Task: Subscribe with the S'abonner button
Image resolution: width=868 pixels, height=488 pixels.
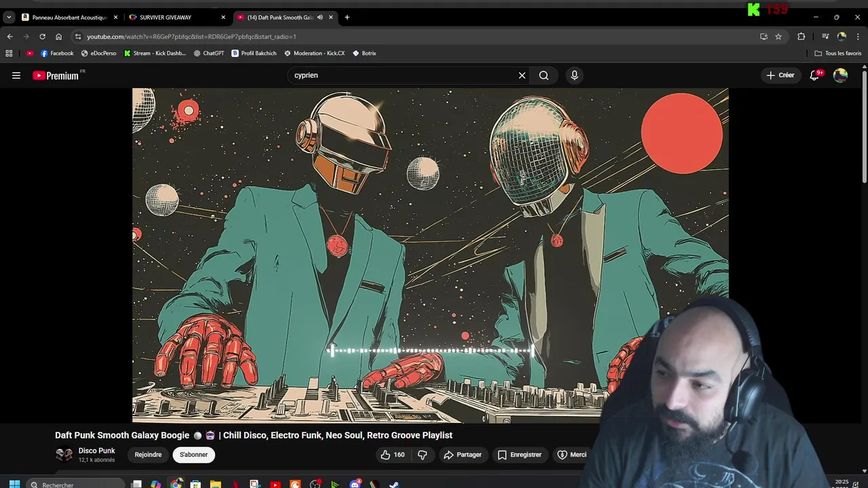Action: pyautogui.click(x=194, y=455)
